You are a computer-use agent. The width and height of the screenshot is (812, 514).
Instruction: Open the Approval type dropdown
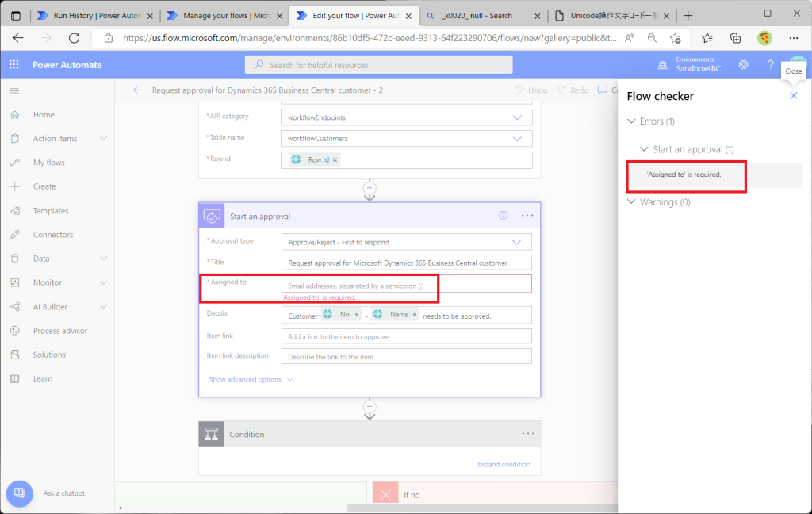coord(516,242)
